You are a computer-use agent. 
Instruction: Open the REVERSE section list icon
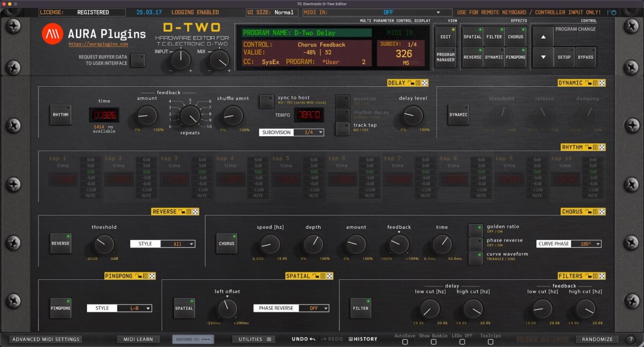189,212
